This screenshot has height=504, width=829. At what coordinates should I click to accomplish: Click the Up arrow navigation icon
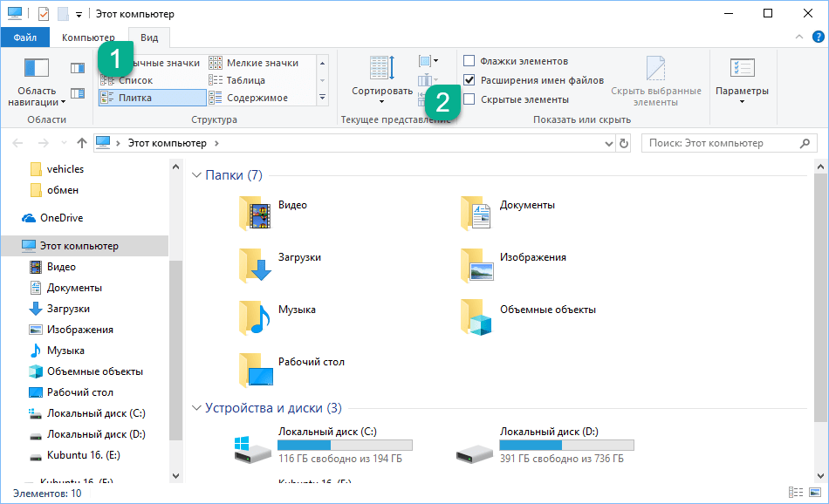pos(82,143)
